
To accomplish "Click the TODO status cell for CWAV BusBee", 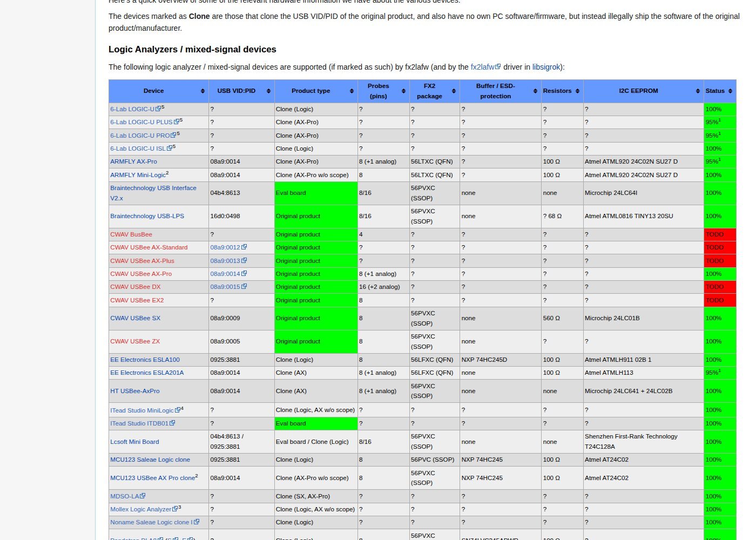I will (x=720, y=234).
